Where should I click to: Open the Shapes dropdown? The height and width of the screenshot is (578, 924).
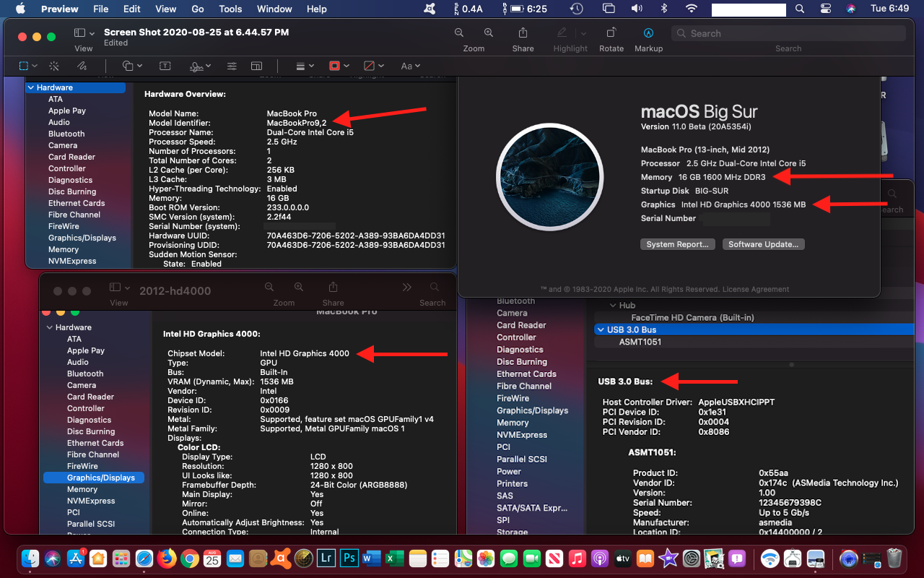pos(132,66)
